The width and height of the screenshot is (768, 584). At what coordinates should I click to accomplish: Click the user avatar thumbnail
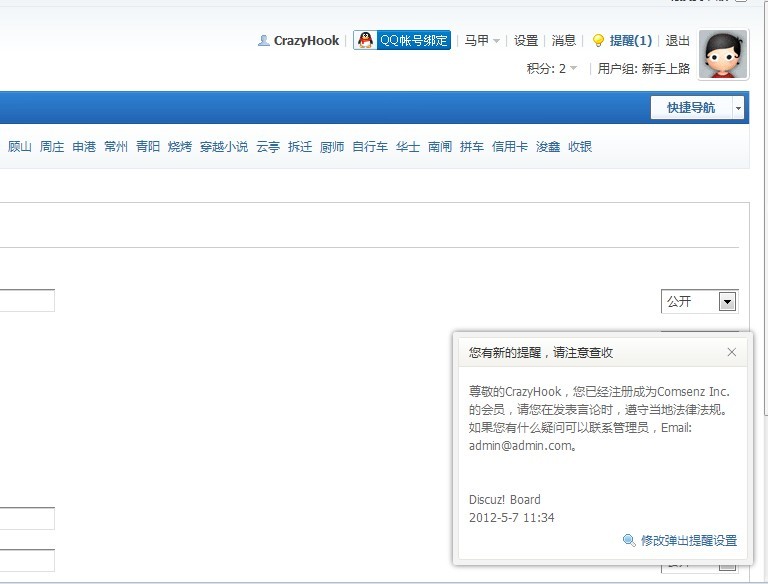[x=723, y=54]
